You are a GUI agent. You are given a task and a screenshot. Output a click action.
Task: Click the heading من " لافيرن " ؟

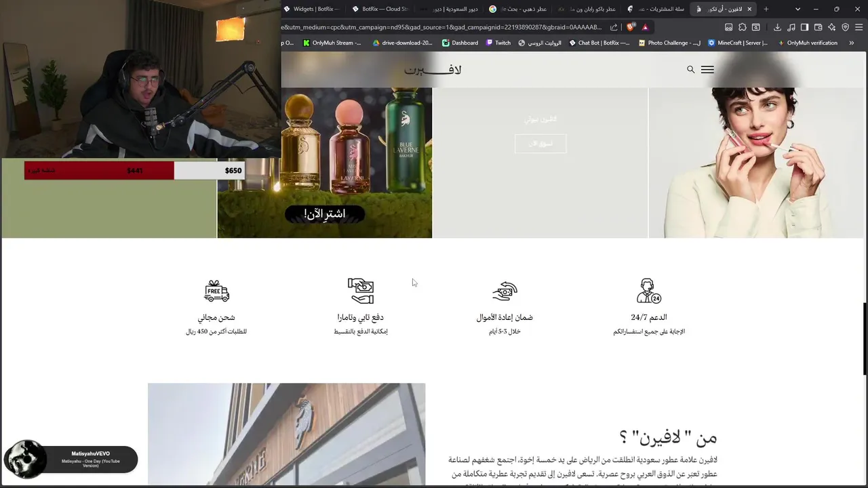point(668,438)
